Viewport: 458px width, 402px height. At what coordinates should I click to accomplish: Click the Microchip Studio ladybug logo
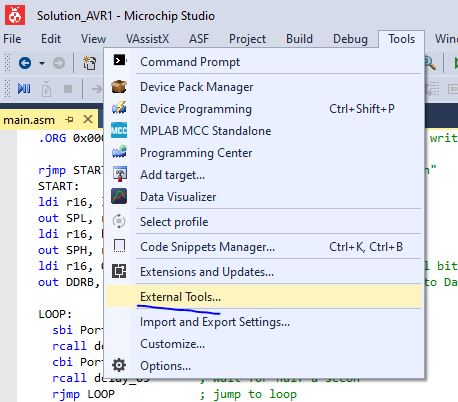tap(15, 15)
